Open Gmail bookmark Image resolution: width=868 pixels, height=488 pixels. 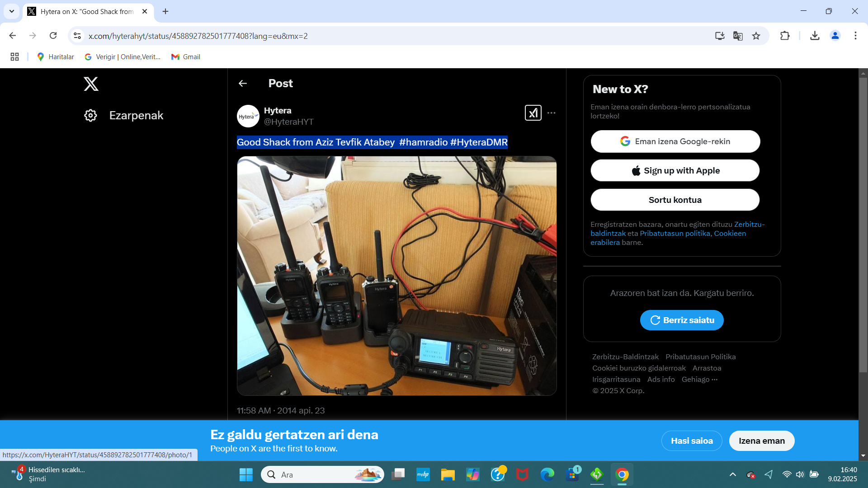point(186,56)
